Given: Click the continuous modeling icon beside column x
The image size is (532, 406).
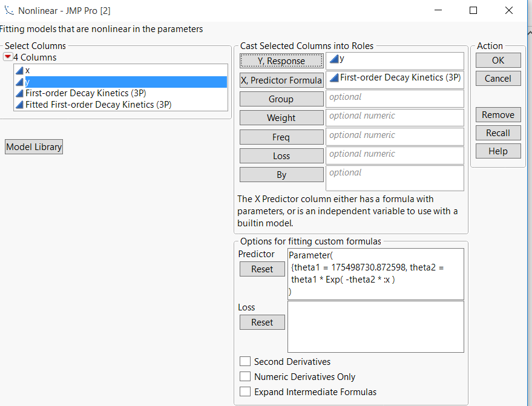Looking at the screenshot, I should click(x=20, y=70).
